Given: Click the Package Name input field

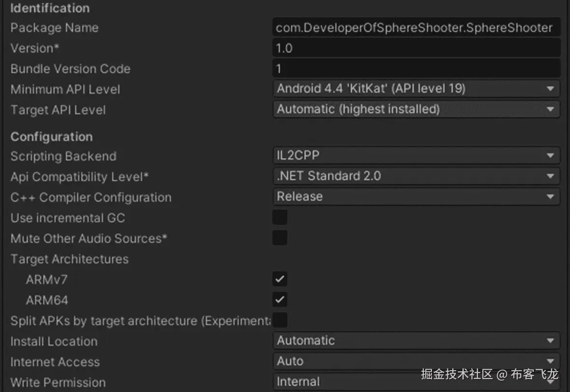Looking at the screenshot, I should point(416,27).
